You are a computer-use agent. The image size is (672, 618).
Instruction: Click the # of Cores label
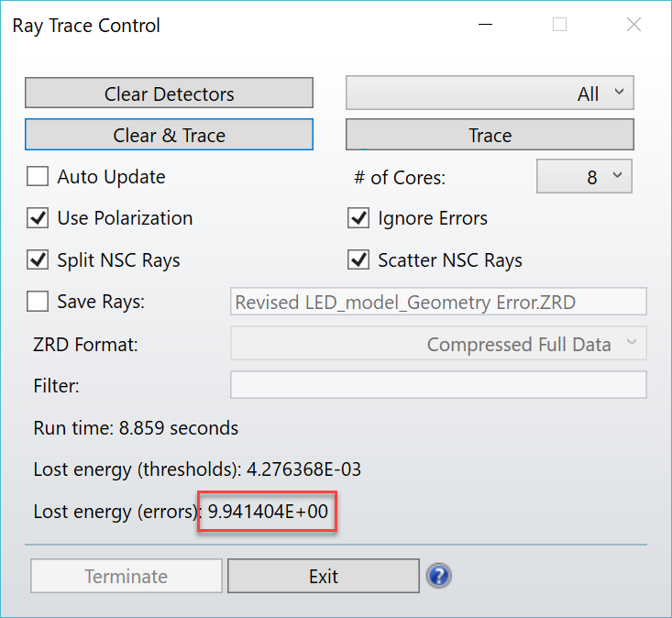click(x=400, y=177)
